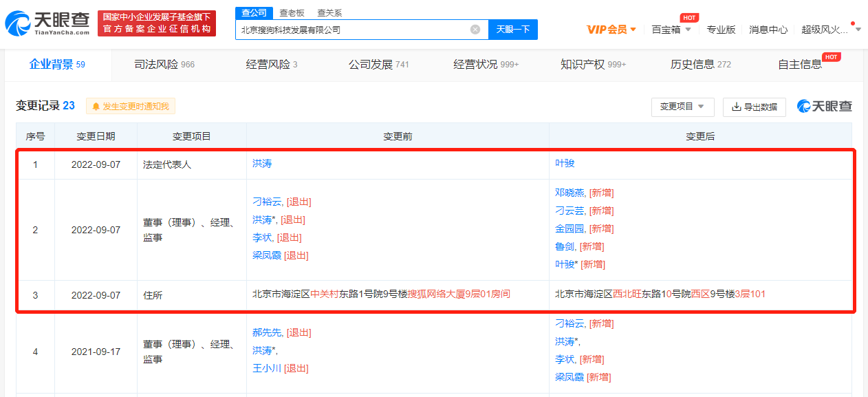Open 消息中心 message center
Viewport: 868px width, 397px height.
[x=768, y=30]
